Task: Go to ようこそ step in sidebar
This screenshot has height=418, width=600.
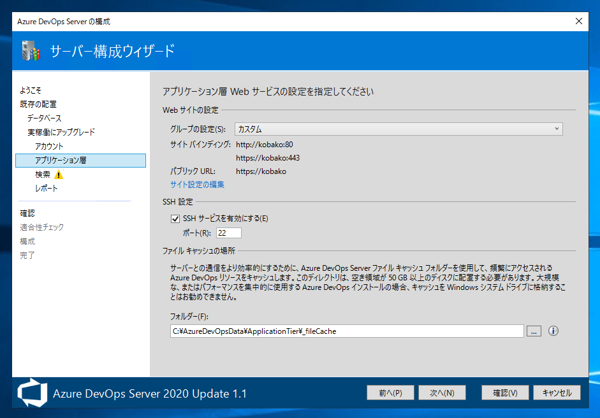Action: [x=30, y=90]
